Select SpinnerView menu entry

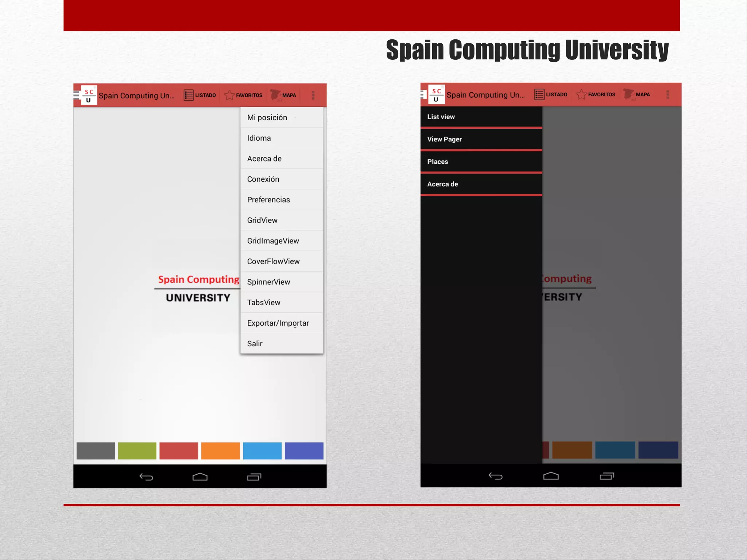[282, 282]
